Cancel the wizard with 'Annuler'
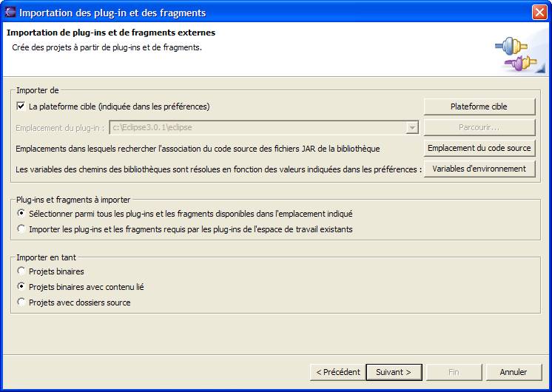This screenshot has height=392, width=552. [x=514, y=372]
